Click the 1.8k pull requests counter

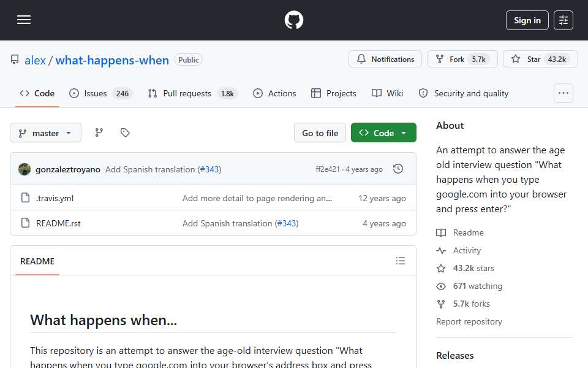tap(227, 93)
